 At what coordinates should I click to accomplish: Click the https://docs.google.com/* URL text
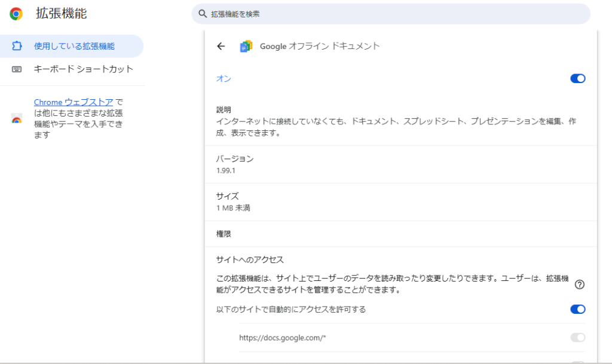[x=282, y=338]
